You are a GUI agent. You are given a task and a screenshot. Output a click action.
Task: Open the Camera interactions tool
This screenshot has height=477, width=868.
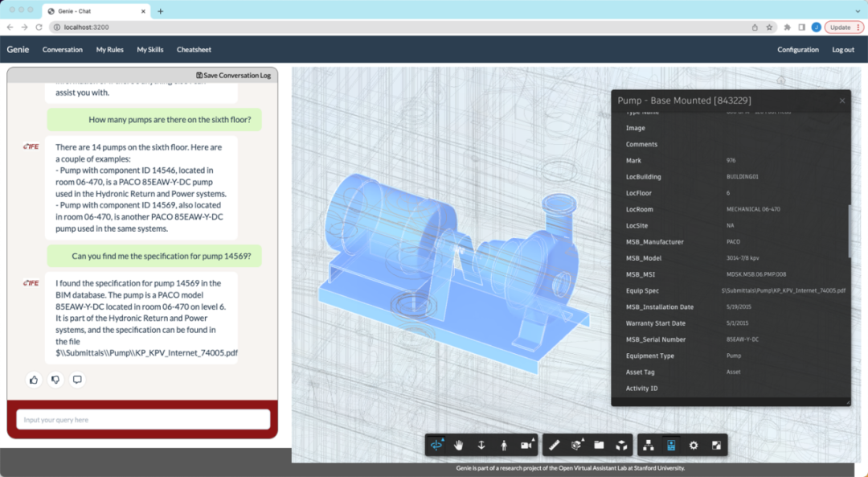tap(526, 445)
